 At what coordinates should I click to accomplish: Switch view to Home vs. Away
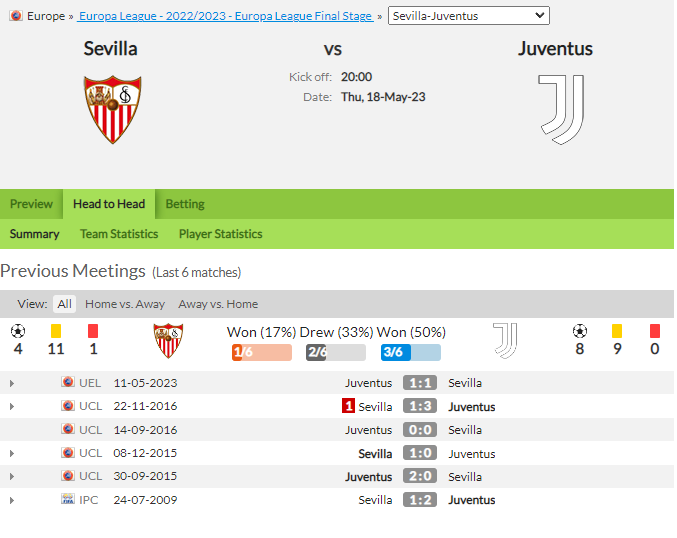coord(125,304)
